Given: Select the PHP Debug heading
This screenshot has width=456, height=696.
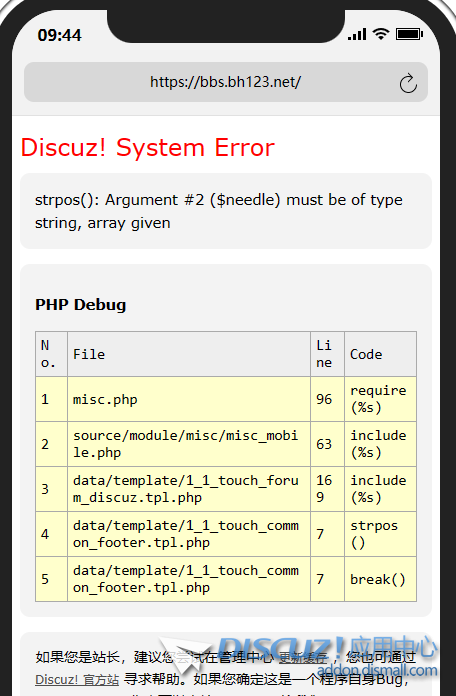Looking at the screenshot, I should point(81,304).
